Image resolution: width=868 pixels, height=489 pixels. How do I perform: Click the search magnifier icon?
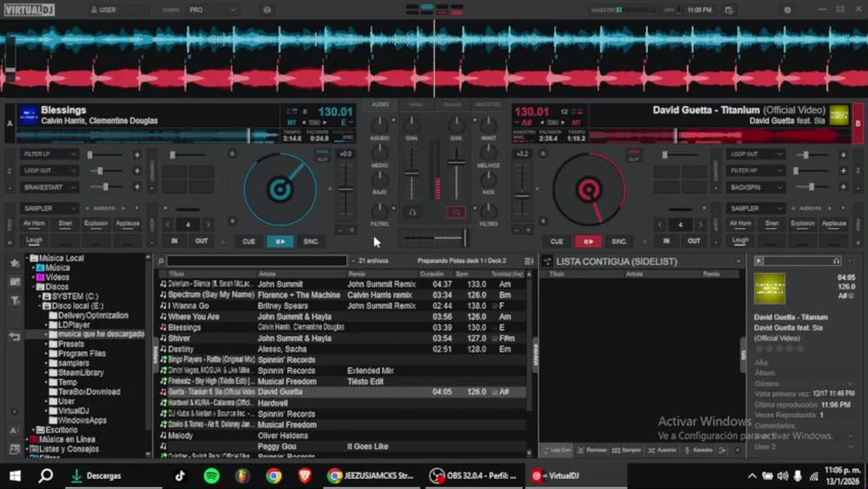pos(161,261)
